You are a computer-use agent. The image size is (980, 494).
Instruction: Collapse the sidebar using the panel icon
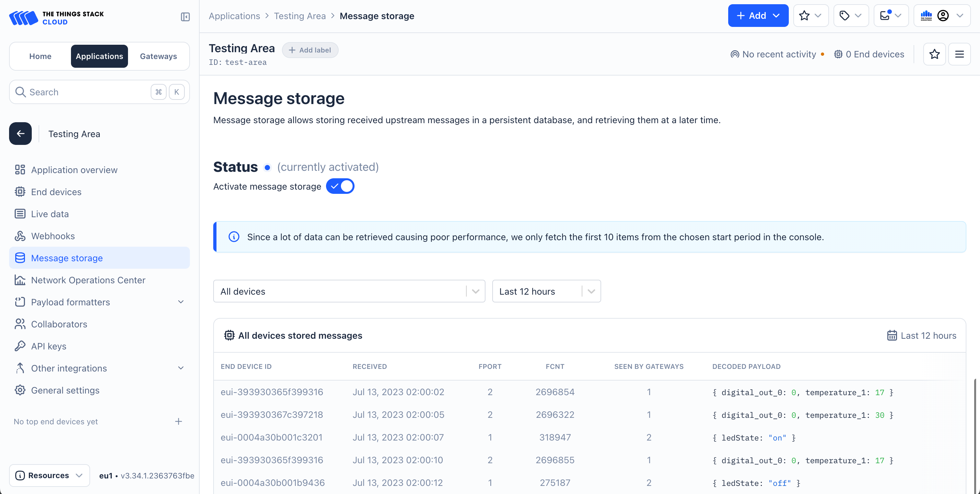[x=185, y=17]
